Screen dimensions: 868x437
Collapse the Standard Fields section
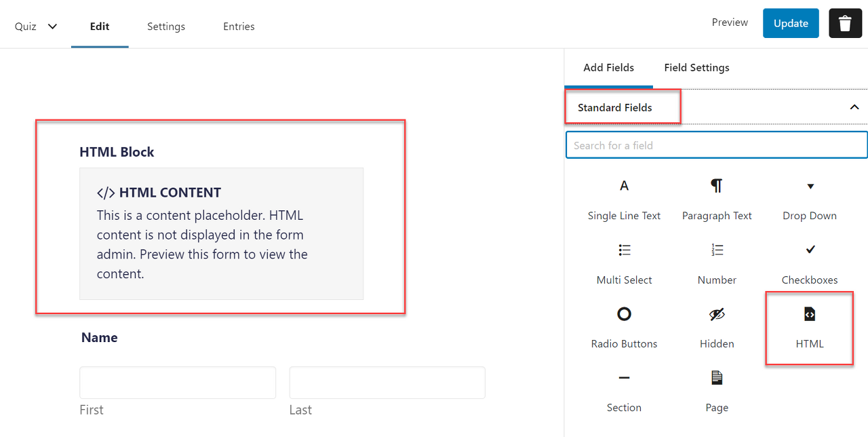tap(854, 107)
